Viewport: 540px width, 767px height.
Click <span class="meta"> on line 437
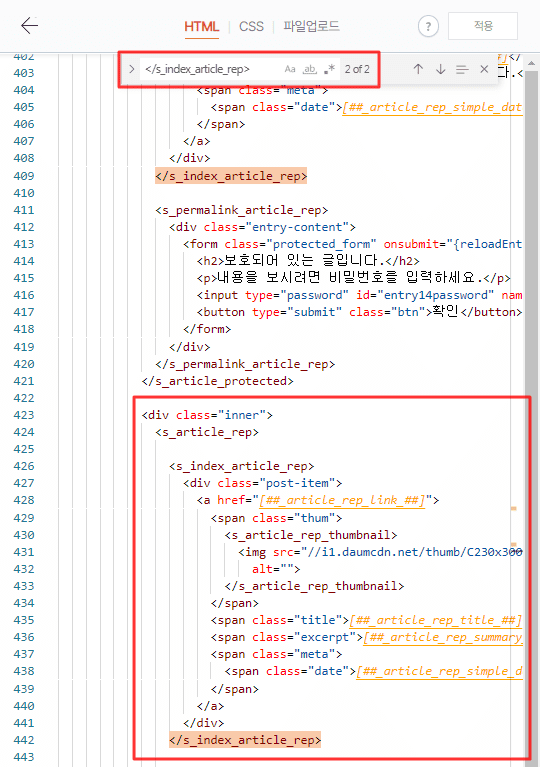(x=276, y=654)
